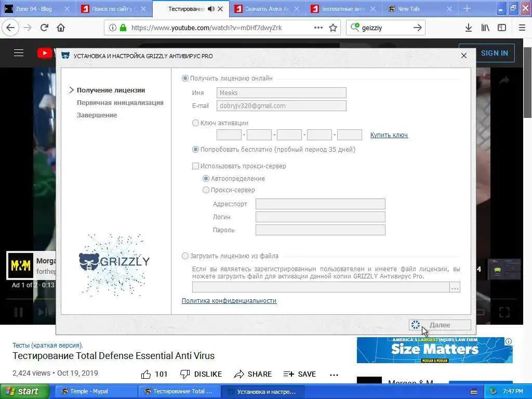Image resolution: width=532 pixels, height=399 pixels.
Task: Go back with the browser back arrow
Action: (x=10, y=28)
